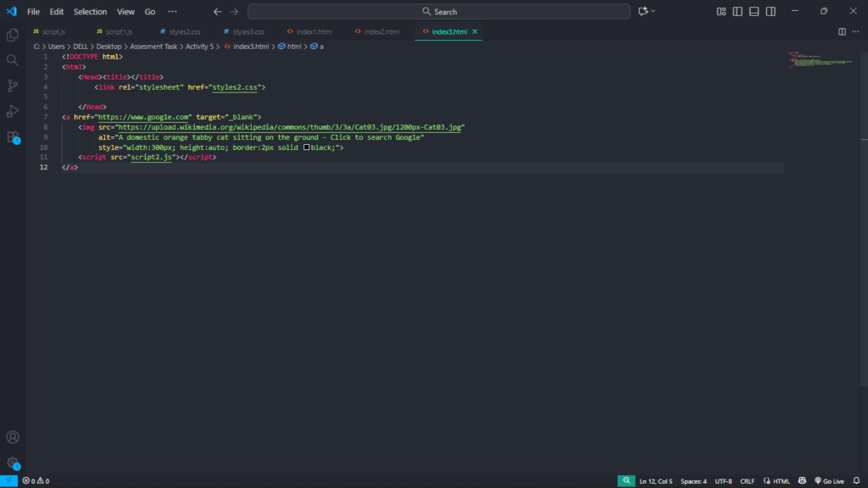868x488 pixels.
Task: Open the Accounts menu icon
Action: [x=13, y=437]
